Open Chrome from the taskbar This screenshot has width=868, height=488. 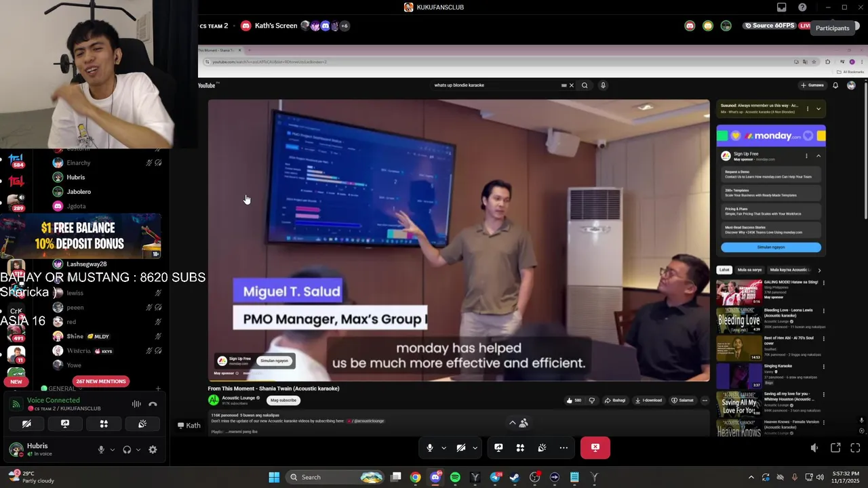415,477
